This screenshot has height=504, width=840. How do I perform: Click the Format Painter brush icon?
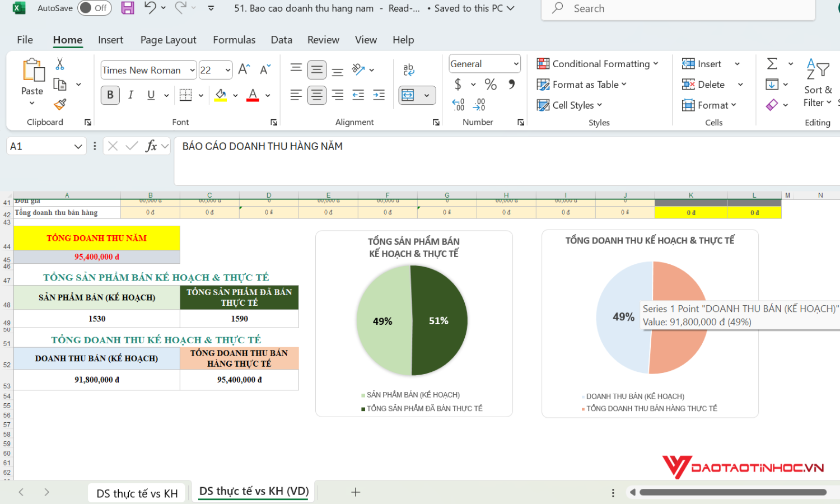(60, 104)
